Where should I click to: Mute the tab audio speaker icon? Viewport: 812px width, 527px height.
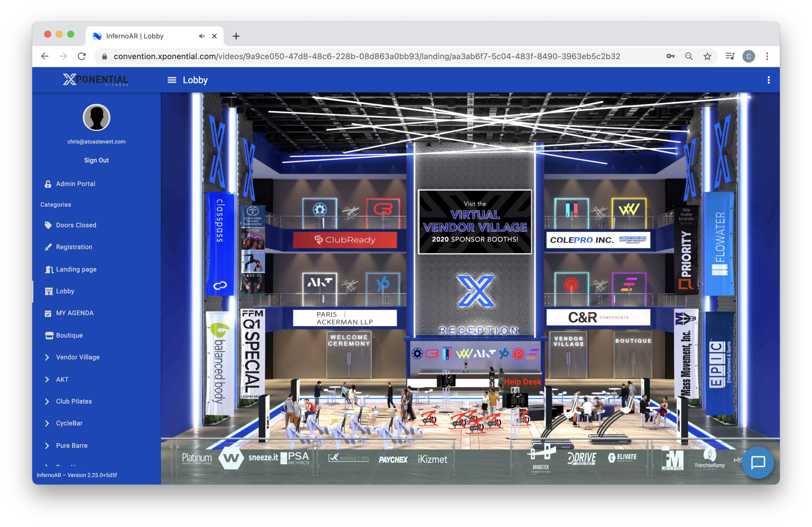[x=202, y=36]
